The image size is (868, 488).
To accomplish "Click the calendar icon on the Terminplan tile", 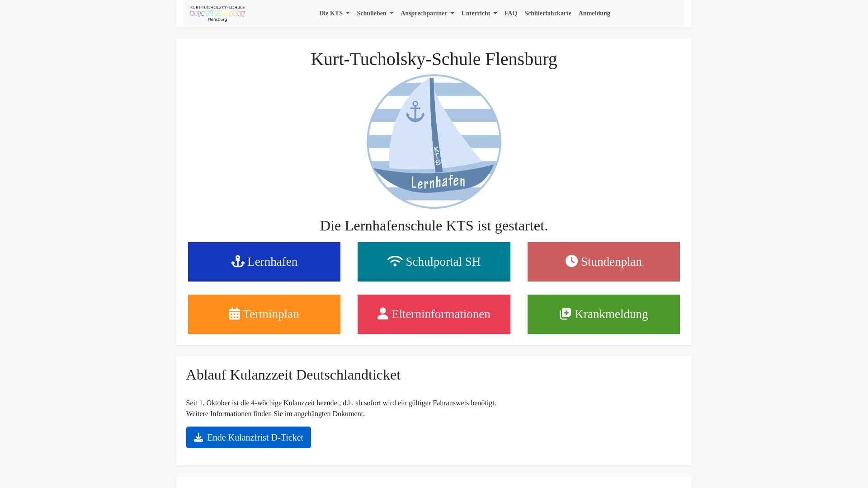I will pyautogui.click(x=234, y=314).
